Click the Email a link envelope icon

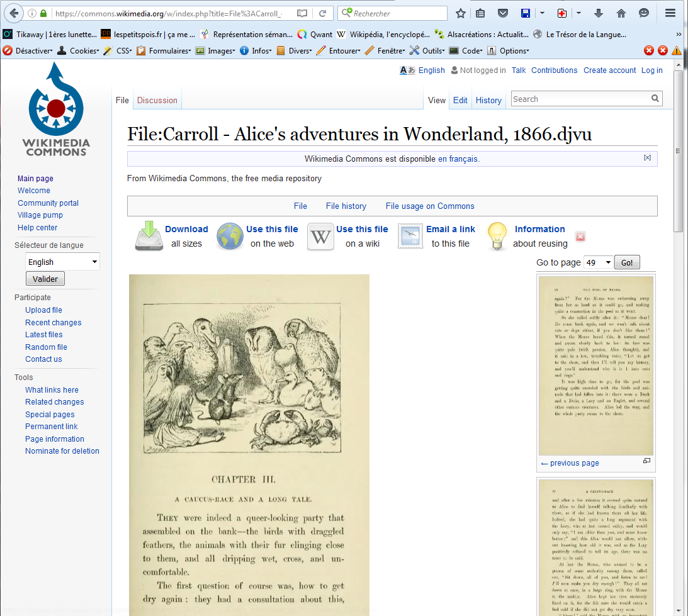[x=410, y=237]
